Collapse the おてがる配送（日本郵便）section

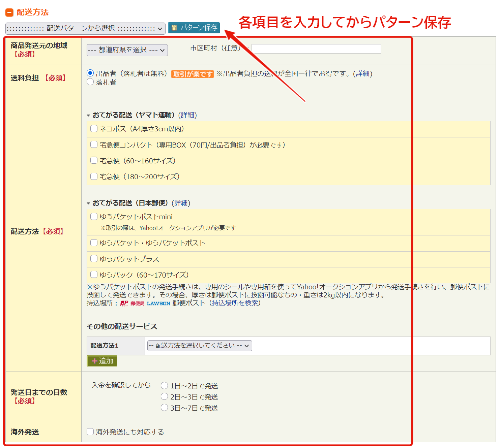click(88, 203)
